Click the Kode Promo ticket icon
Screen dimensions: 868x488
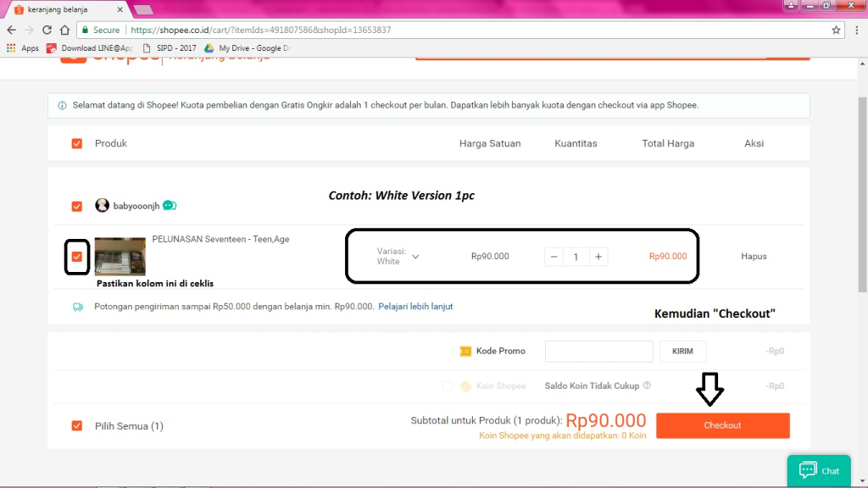point(465,351)
